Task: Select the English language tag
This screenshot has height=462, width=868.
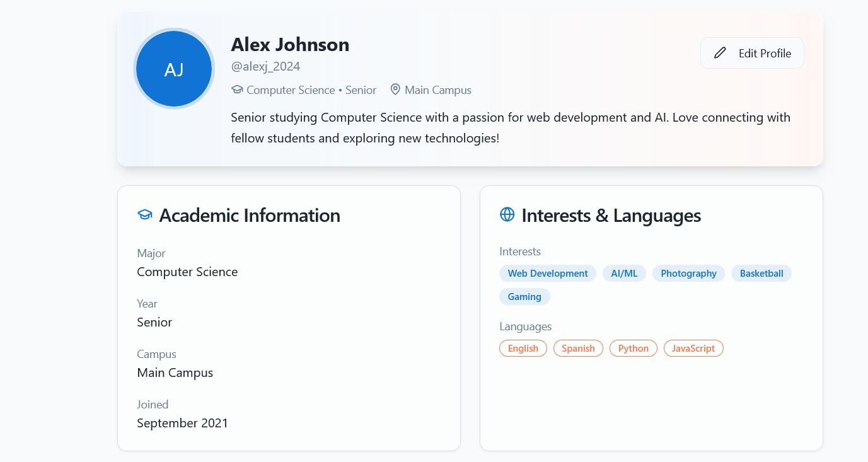Action: [523, 349]
